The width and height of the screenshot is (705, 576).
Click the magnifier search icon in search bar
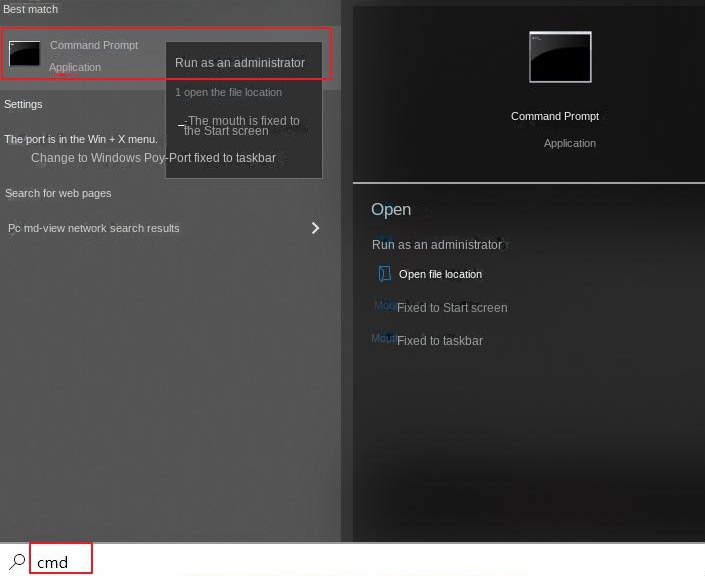pyautogui.click(x=17, y=561)
